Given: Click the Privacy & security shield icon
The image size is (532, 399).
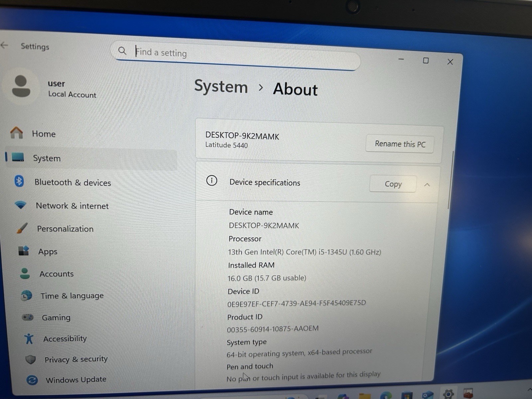Looking at the screenshot, I should (31, 359).
